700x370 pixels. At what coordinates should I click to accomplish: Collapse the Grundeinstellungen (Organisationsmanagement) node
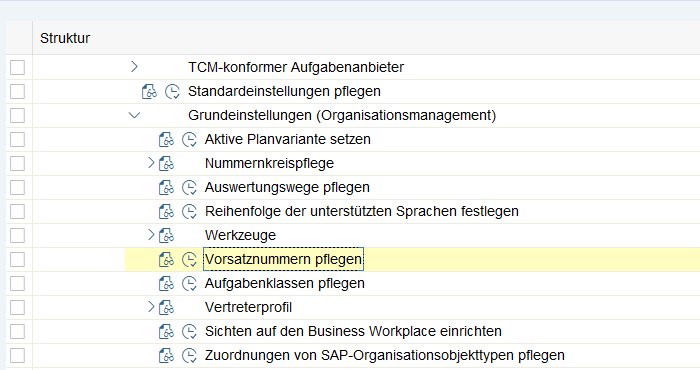pyautogui.click(x=134, y=116)
